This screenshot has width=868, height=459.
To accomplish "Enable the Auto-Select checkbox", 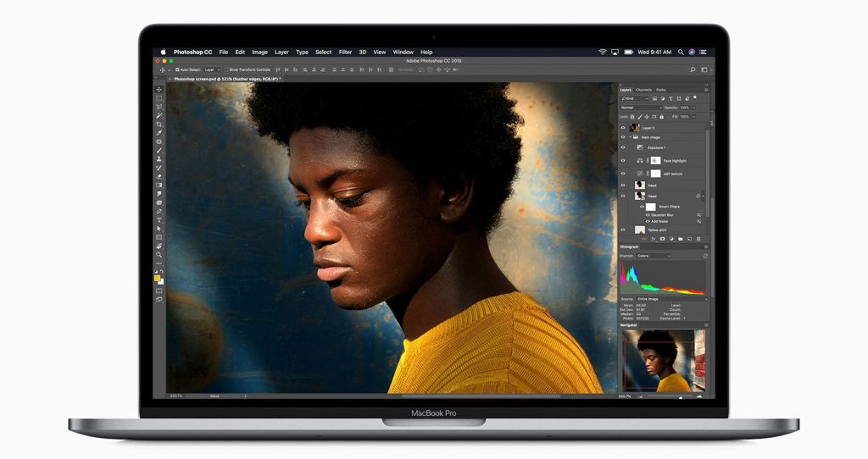I will pyautogui.click(x=177, y=69).
